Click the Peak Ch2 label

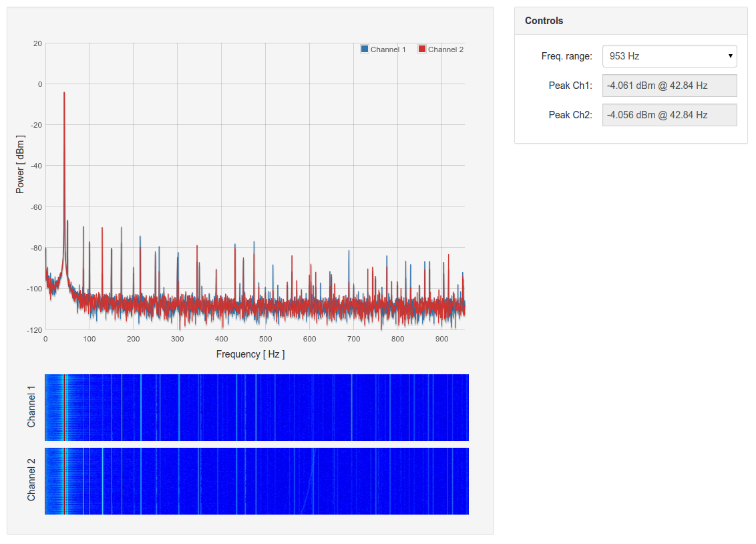pyautogui.click(x=570, y=115)
